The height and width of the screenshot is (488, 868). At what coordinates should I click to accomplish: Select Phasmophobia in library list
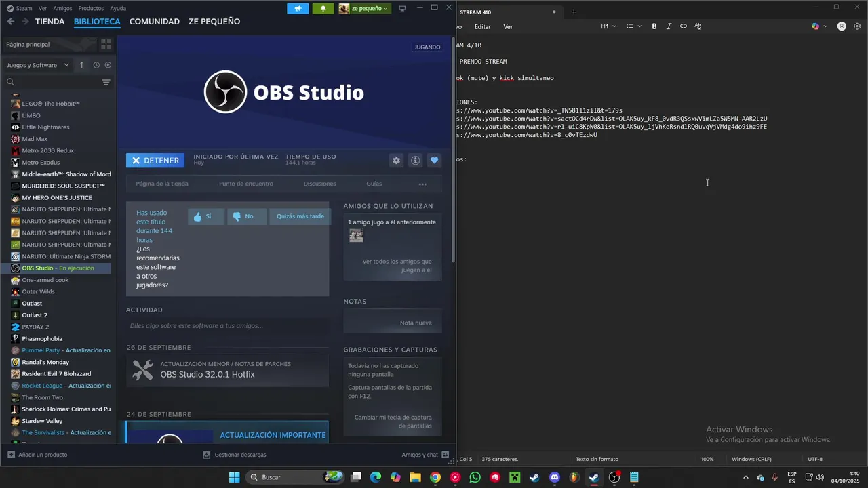[x=42, y=339]
